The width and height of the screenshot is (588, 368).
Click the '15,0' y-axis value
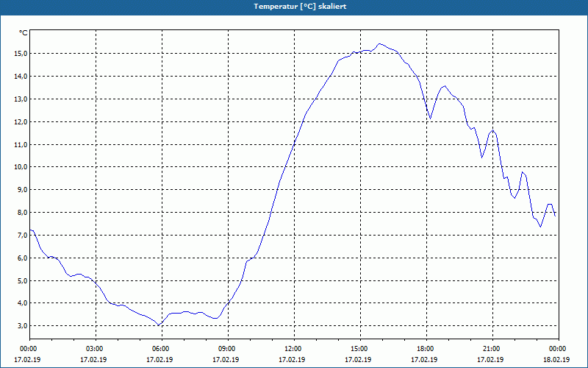(x=21, y=54)
